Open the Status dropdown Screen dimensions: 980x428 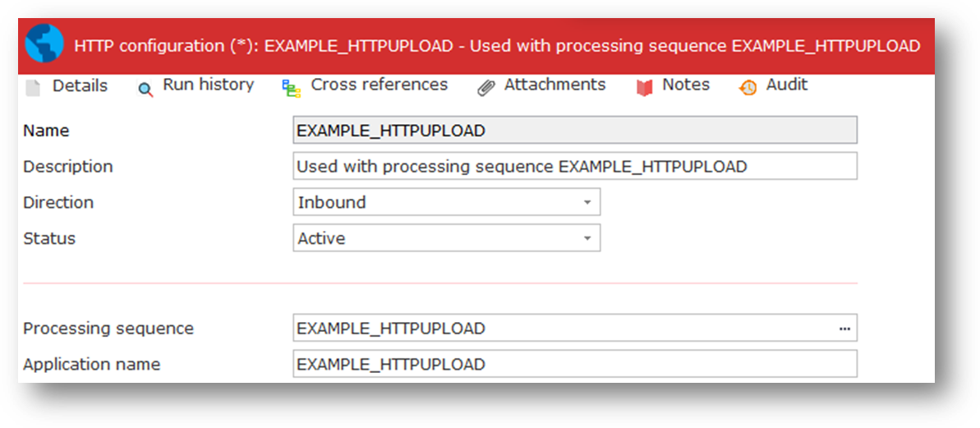point(587,238)
